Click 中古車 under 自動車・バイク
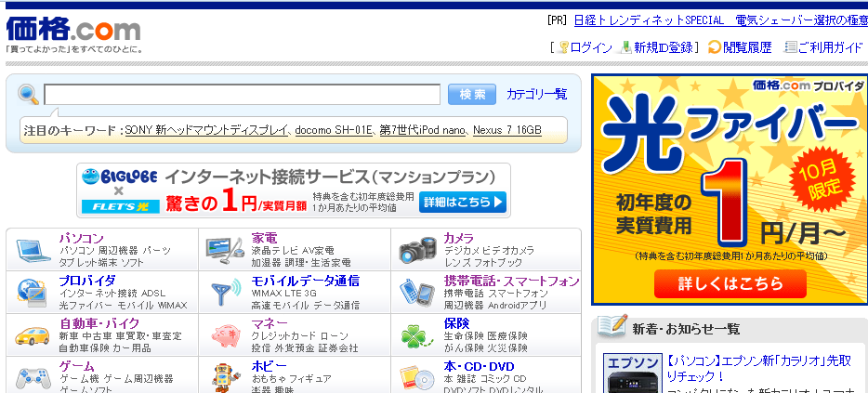868x393 pixels. (97, 336)
